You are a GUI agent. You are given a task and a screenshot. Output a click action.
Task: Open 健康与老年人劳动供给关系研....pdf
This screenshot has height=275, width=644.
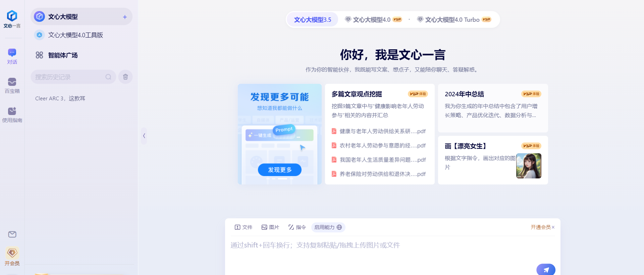[x=379, y=131]
